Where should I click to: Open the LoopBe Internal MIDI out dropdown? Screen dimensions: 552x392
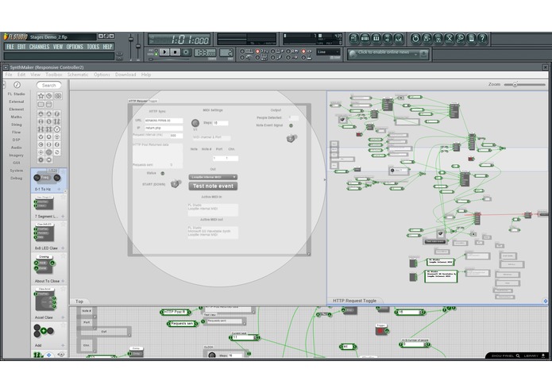point(213,177)
